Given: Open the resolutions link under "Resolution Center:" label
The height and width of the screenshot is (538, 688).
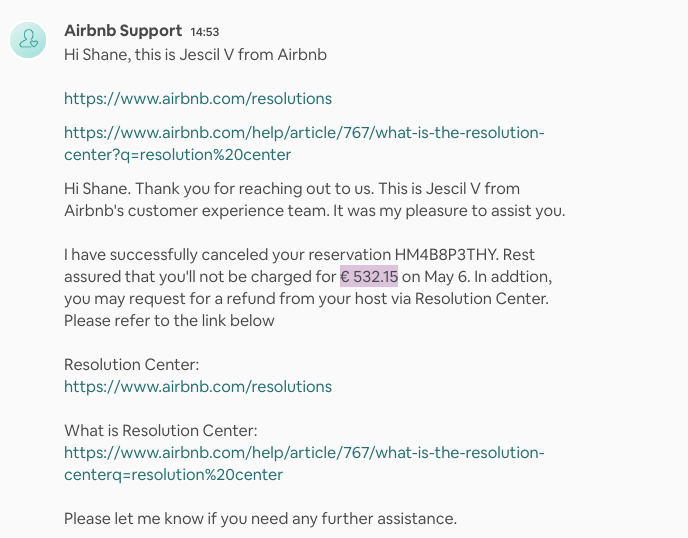Looking at the screenshot, I should (198, 386).
